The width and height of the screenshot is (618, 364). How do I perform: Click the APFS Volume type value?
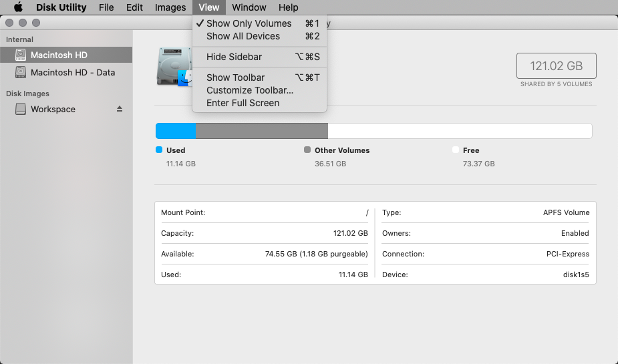tap(567, 212)
